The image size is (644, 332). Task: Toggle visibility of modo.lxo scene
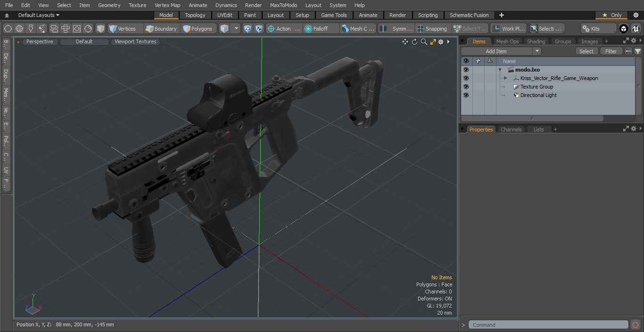[x=466, y=70]
